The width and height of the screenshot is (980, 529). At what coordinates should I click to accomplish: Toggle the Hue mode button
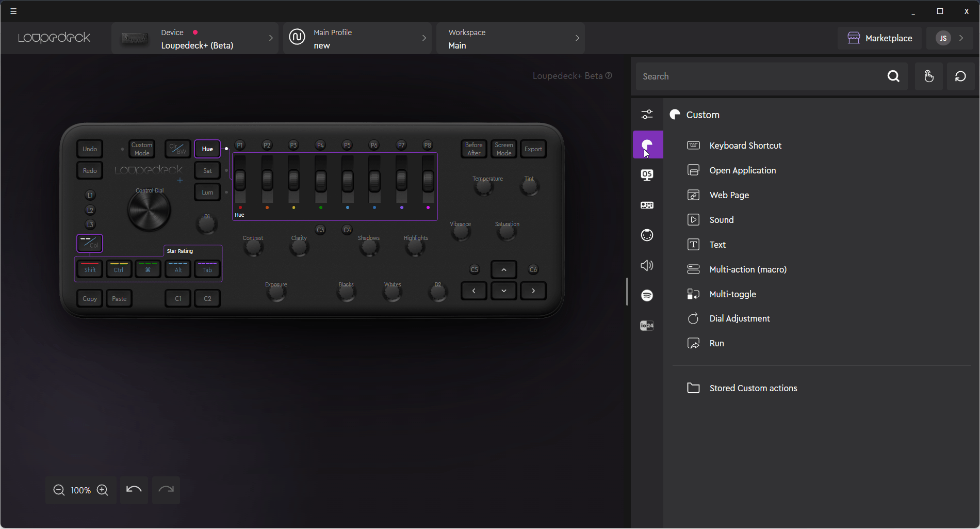point(207,149)
